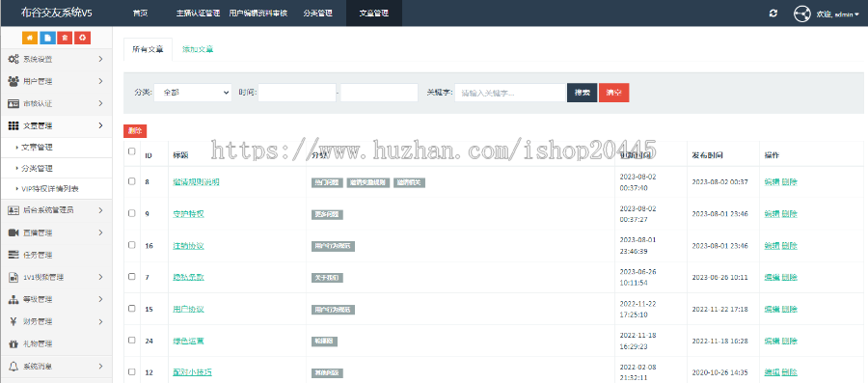The height and width of the screenshot is (383, 868).
Task: Expand 财务管理 with its chevron
Action: (100, 321)
